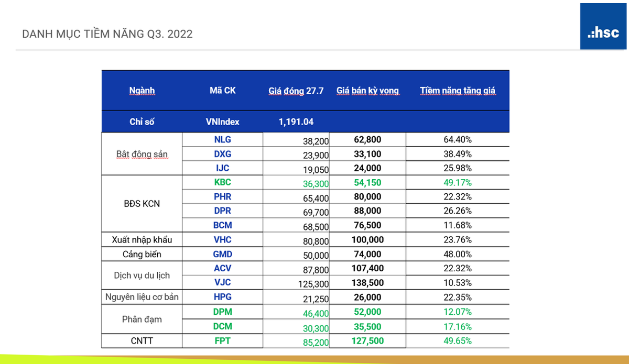Select the Giá đóng 27.7 header
629x364 pixels.
click(296, 91)
